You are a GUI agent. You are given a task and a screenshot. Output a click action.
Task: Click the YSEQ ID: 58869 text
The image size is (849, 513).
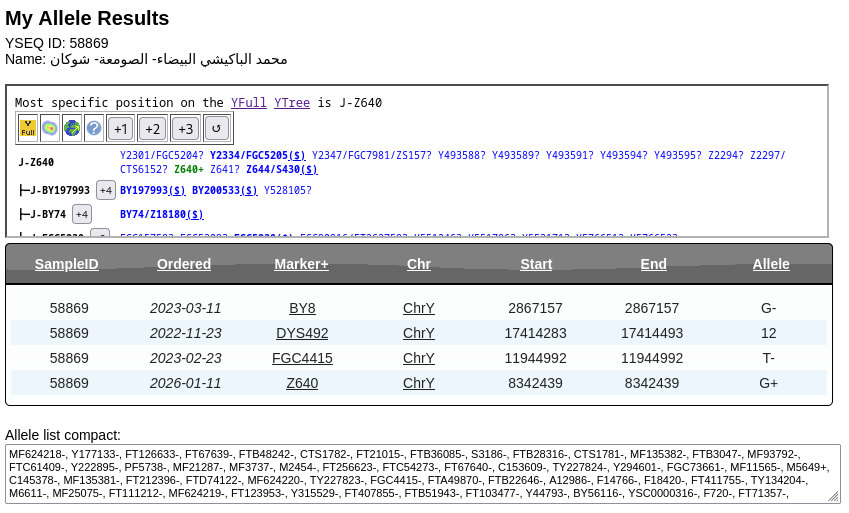coord(57,43)
